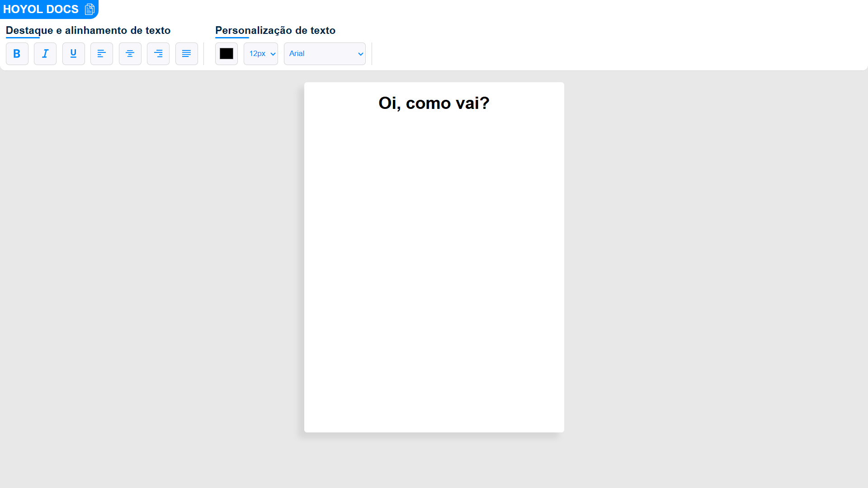The image size is (868, 488).
Task: Align text to the left
Action: [x=102, y=54]
